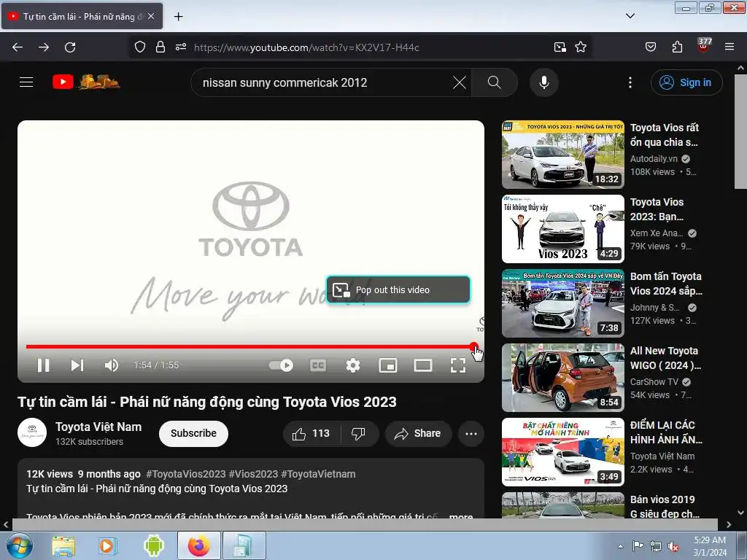
Task: Go to YouTube home via logo
Action: (x=86, y=82)
